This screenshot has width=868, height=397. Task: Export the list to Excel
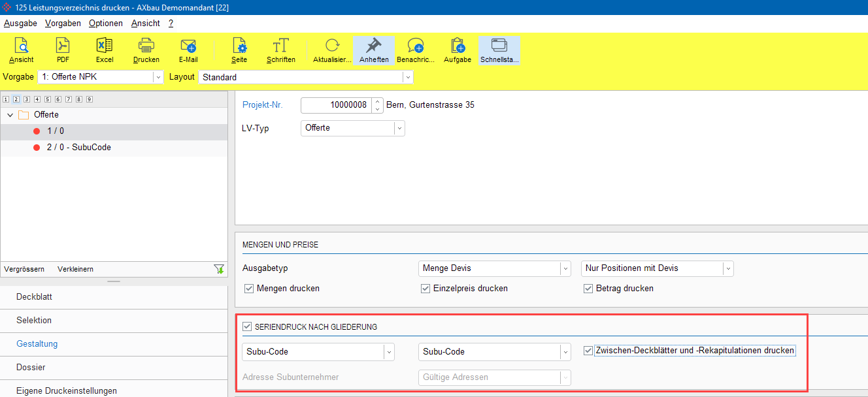(x=105, y=50)
